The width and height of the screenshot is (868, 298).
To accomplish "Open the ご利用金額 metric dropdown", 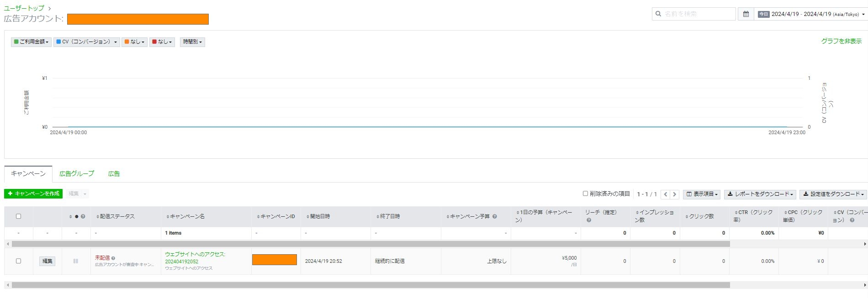I will click(x=31, y=42).
